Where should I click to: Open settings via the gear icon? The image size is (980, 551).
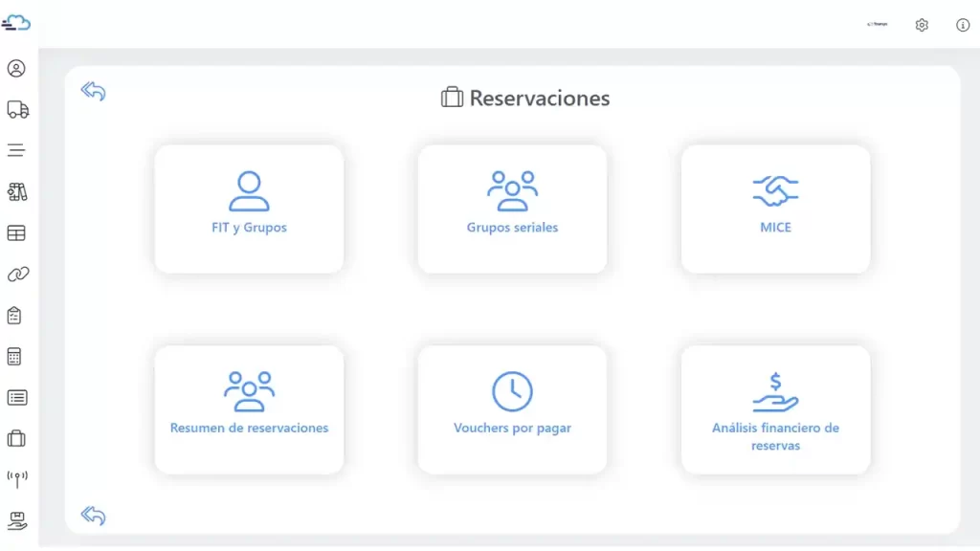(x=922, y=25)
